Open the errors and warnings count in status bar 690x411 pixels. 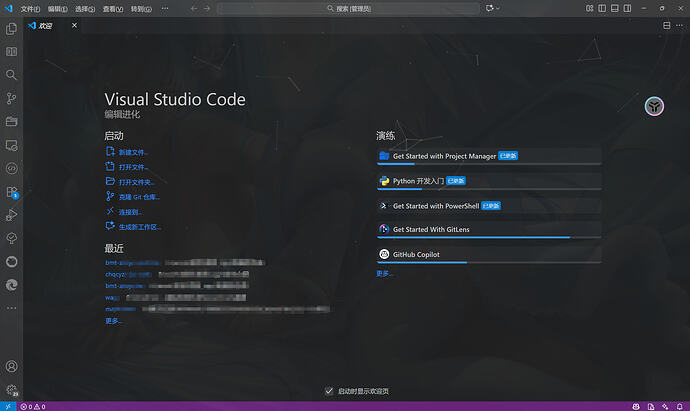click(33, 407)
